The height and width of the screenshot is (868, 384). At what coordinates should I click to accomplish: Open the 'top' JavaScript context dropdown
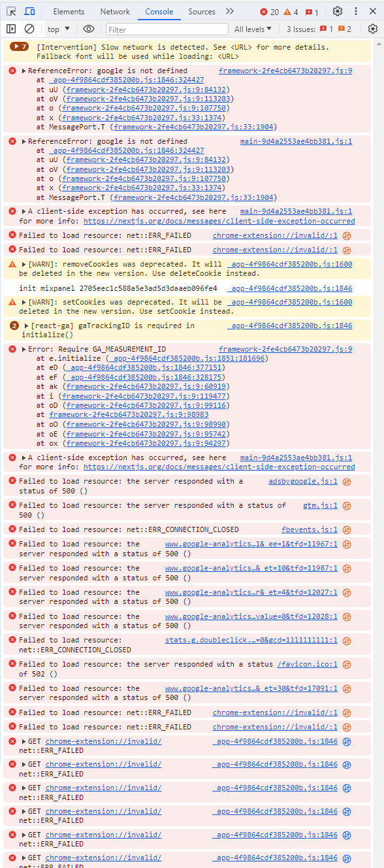tap(58, 29)
